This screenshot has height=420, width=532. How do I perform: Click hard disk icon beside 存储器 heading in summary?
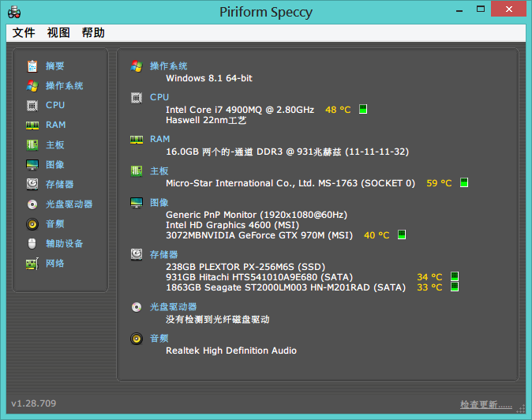[137, 254]
